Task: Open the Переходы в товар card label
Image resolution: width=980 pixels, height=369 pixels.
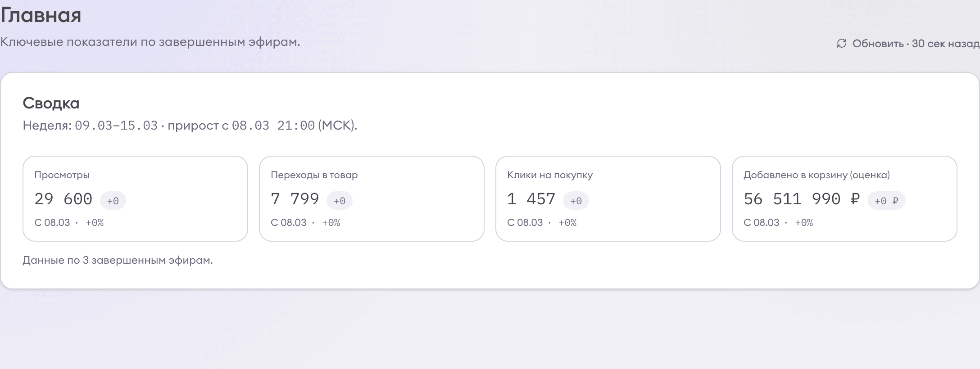Action: point(314,175)
